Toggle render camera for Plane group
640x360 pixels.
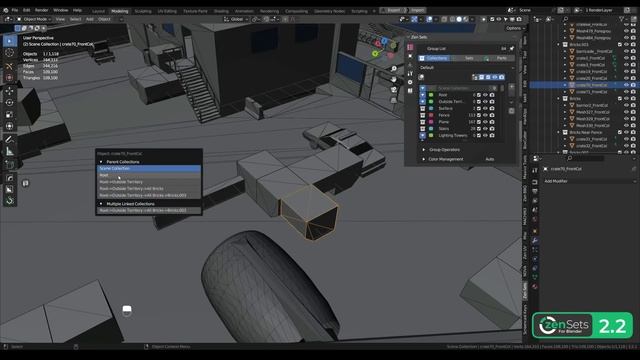[x=492, y=122]
